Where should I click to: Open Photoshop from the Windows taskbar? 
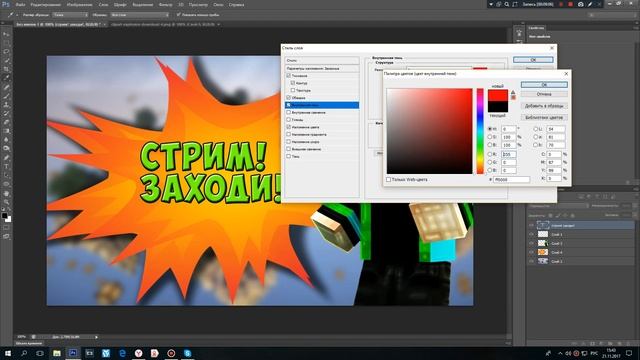click(73, 353)
